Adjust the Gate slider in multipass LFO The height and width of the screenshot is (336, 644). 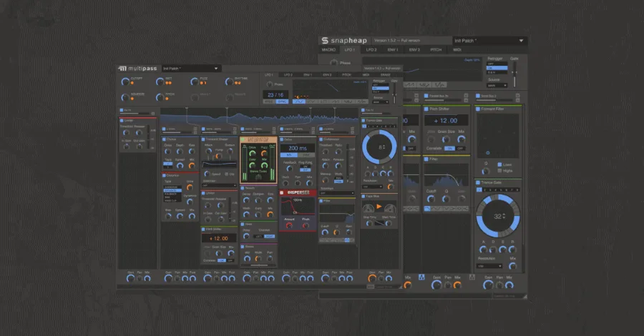tap(395, 94)
